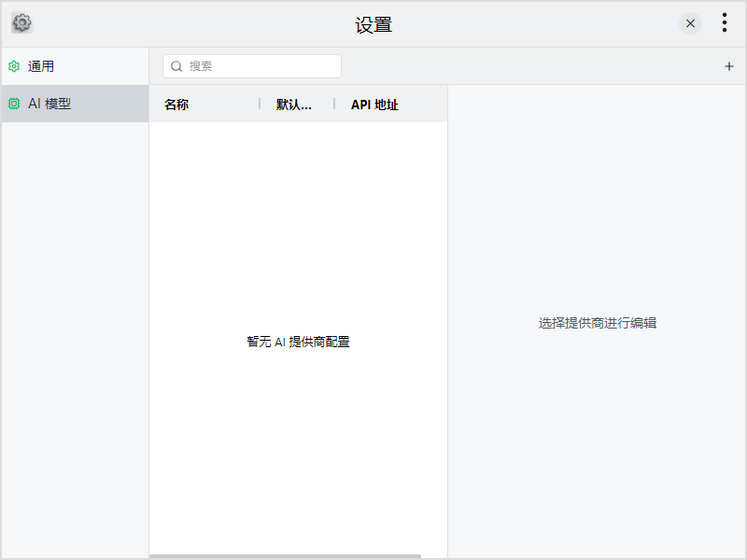Click the + icon to add an AI provider
Screen dimensions: 747x560
[727, 66]
